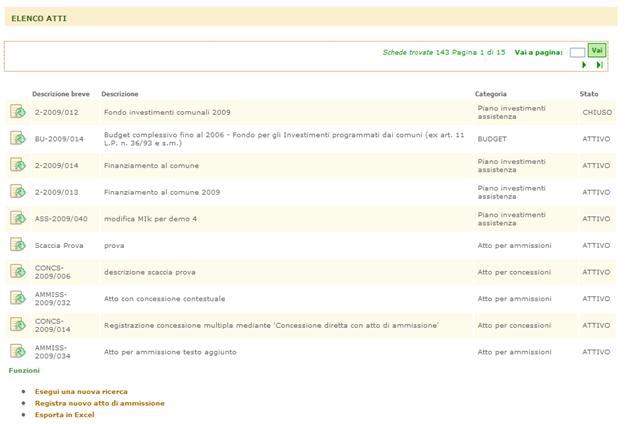Open the record icon for Scaccia Prova
Image resolution: width=625 pixels, height=424 pixels.
pyautogui.click(x=18, y=245)
